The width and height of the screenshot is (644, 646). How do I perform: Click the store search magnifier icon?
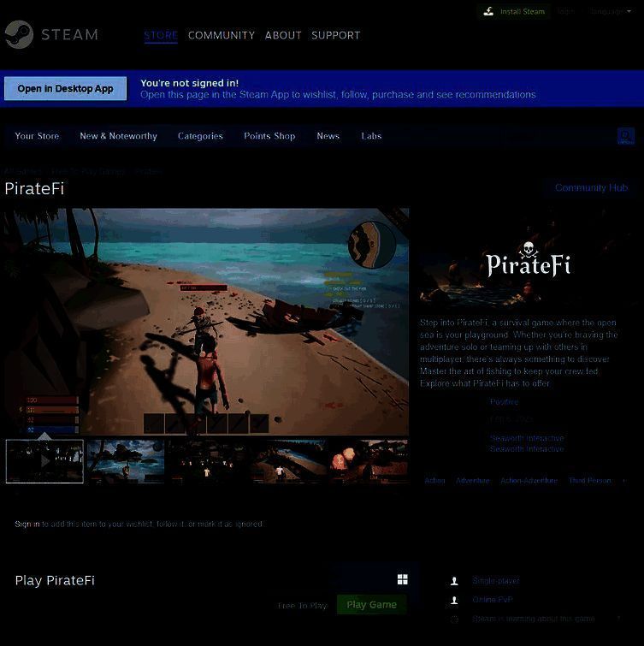click(x=626, y=136)
